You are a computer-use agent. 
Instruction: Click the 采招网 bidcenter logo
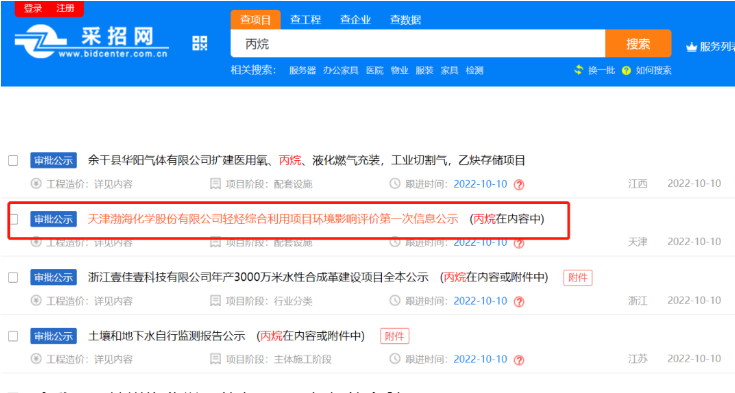(91, 42)
